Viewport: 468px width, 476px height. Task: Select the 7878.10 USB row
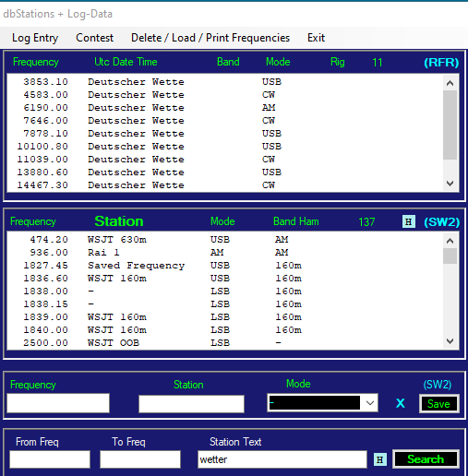click(x=225, y=134)
